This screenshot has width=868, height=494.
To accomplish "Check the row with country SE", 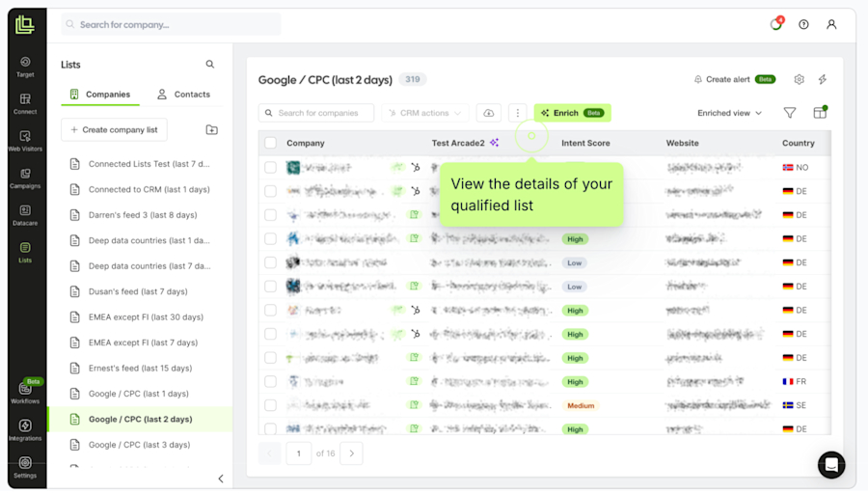I will [x=270, y=405].
